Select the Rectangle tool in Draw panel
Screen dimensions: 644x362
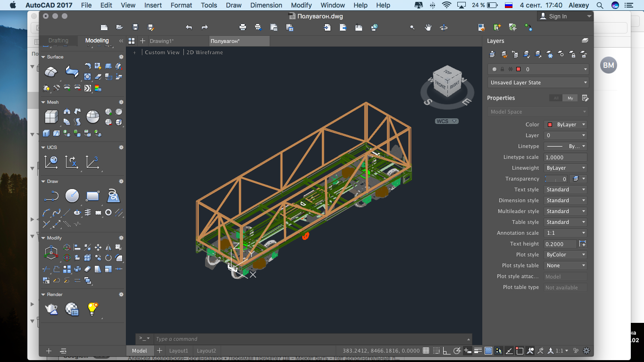[93, 196]
